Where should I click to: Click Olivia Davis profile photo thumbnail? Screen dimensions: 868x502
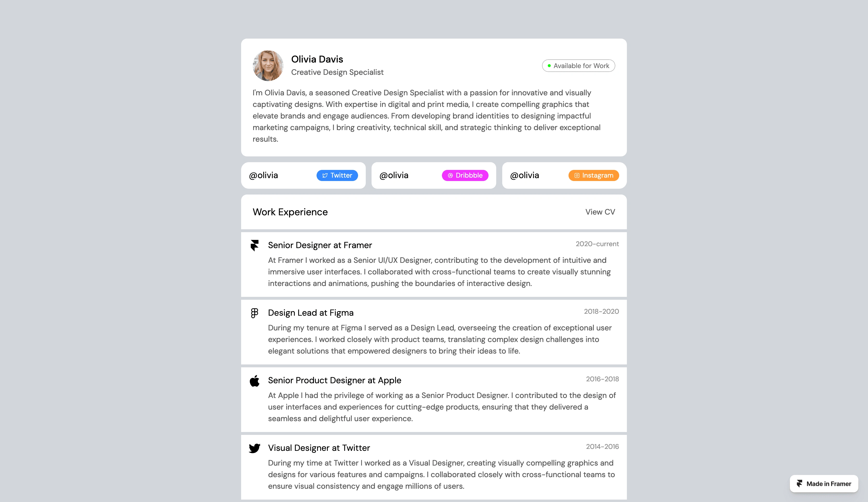pos(268,65)
